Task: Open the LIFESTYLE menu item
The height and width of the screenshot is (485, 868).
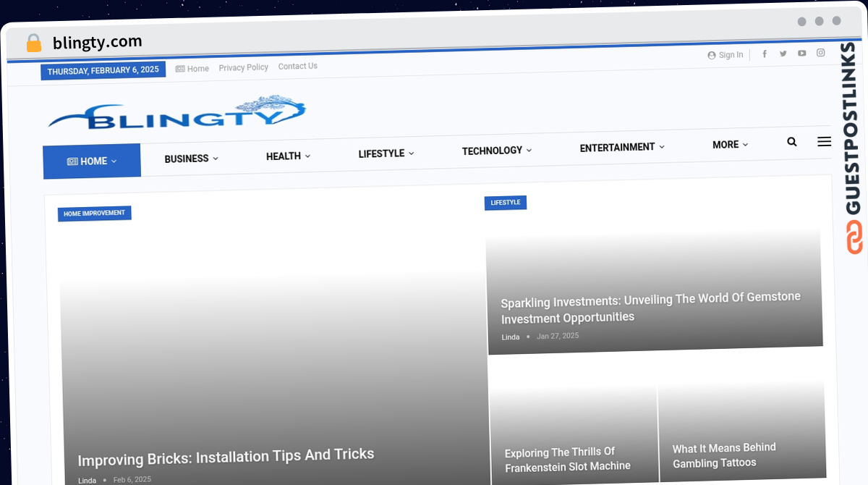Action: point(386,153)
